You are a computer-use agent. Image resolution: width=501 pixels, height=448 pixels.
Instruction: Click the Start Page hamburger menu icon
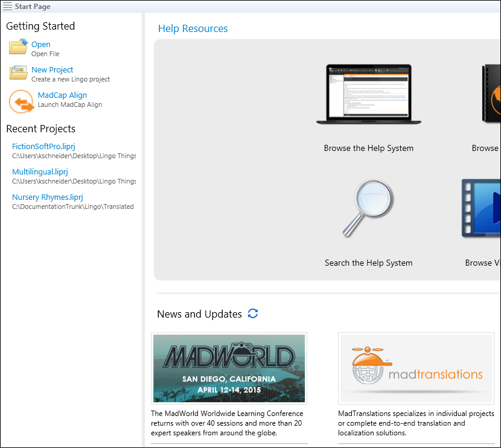click(x=7, y=7)
